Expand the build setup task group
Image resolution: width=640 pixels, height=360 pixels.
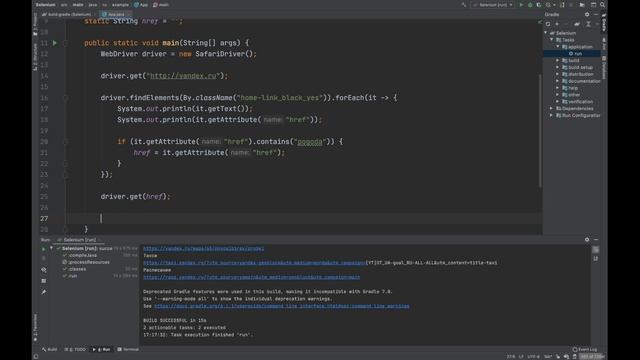point(558,67)
